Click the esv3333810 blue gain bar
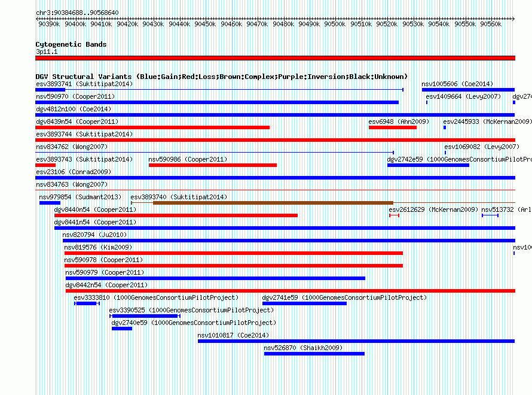Viewport: 532px width, 395px height. coord(87,303)
